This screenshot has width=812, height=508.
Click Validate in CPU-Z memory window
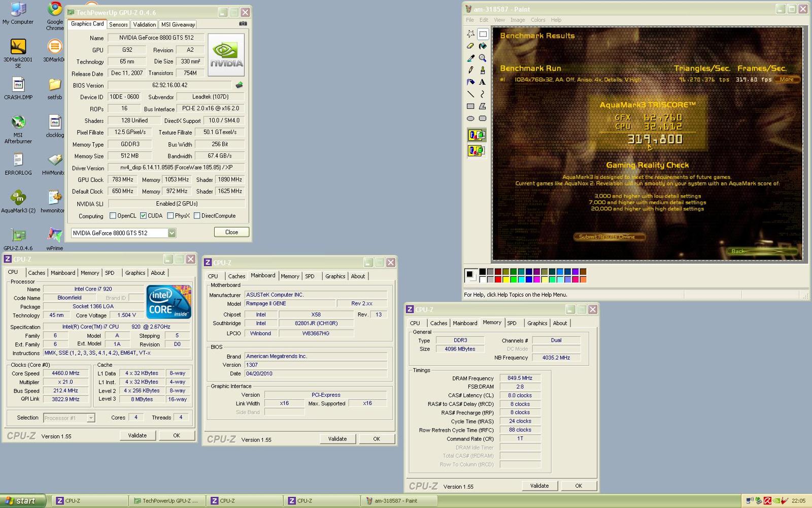539,486
